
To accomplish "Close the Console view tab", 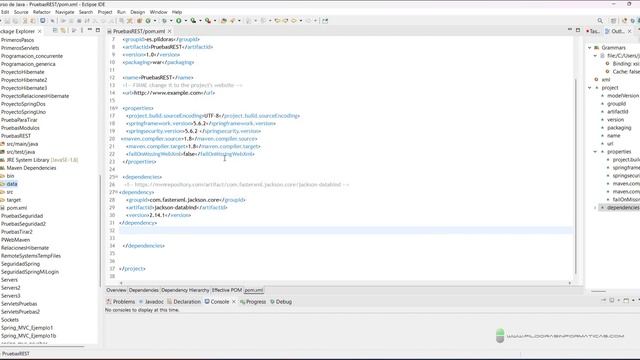I will pos(234,302).
